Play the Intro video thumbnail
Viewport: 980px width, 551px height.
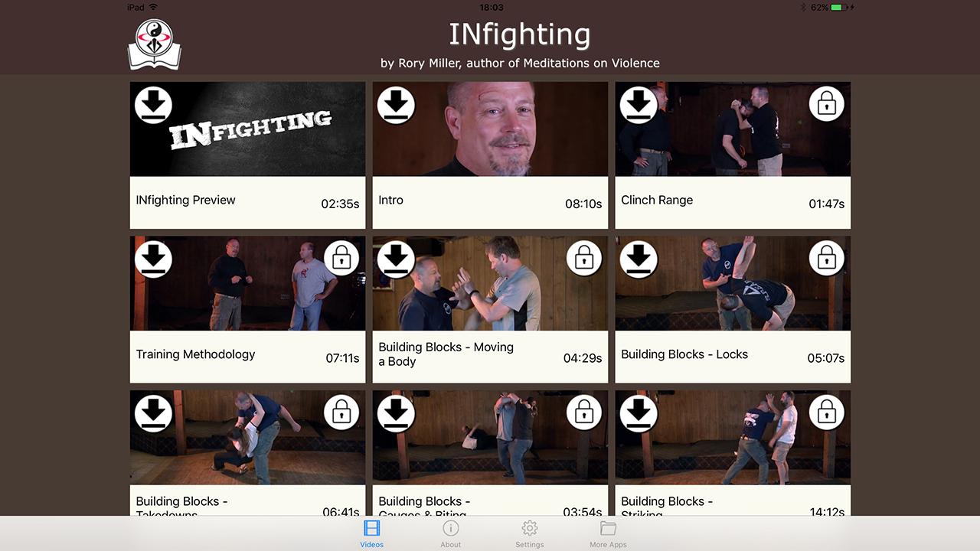pos(490,129)
